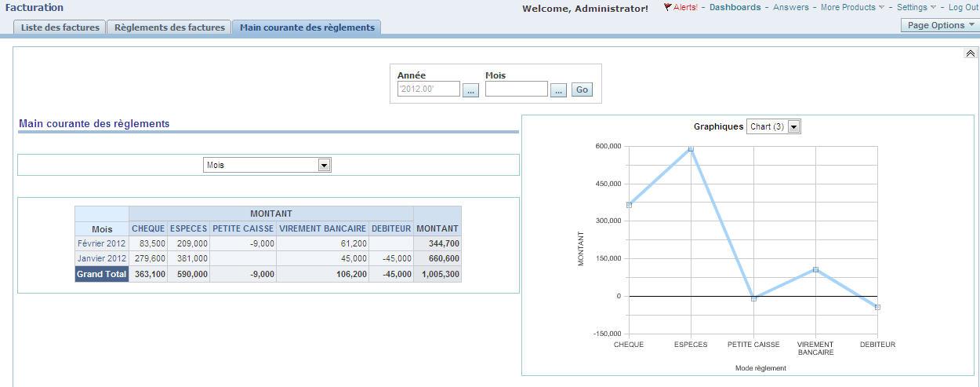The image size is (980, 387).
Task: Click the PETITE CAISSE data point marker
Action: pyautogui.click(x=753, y=298)
